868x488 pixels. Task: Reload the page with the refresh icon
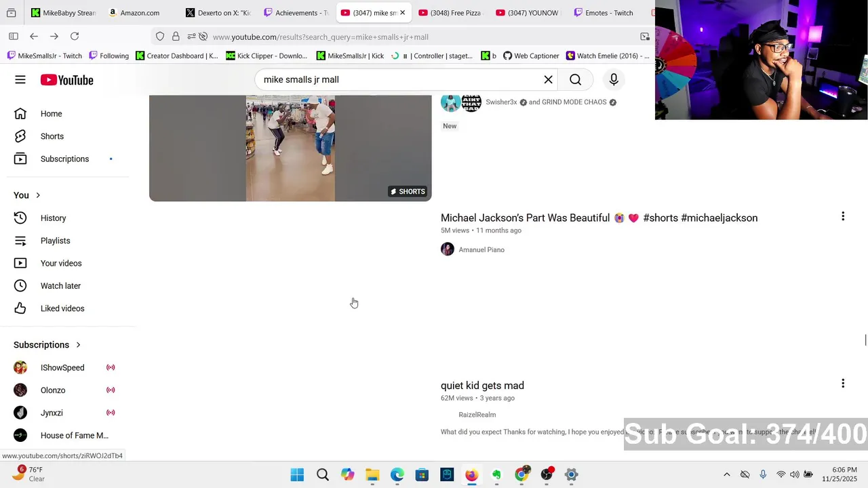coord(75,37)
